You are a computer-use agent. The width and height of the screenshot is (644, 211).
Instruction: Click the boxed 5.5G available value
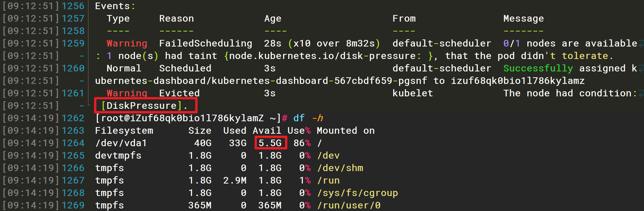click(270, 143)
